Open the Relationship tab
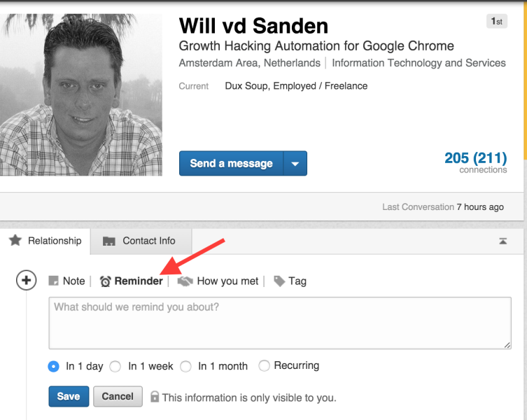Viewport: 527px width, 420px height. point(45,241)
